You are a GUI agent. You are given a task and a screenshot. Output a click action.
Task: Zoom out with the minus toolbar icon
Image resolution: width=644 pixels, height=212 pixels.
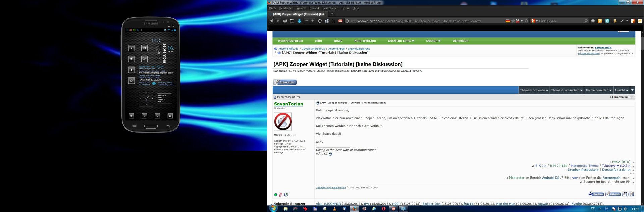click(306, 21)
